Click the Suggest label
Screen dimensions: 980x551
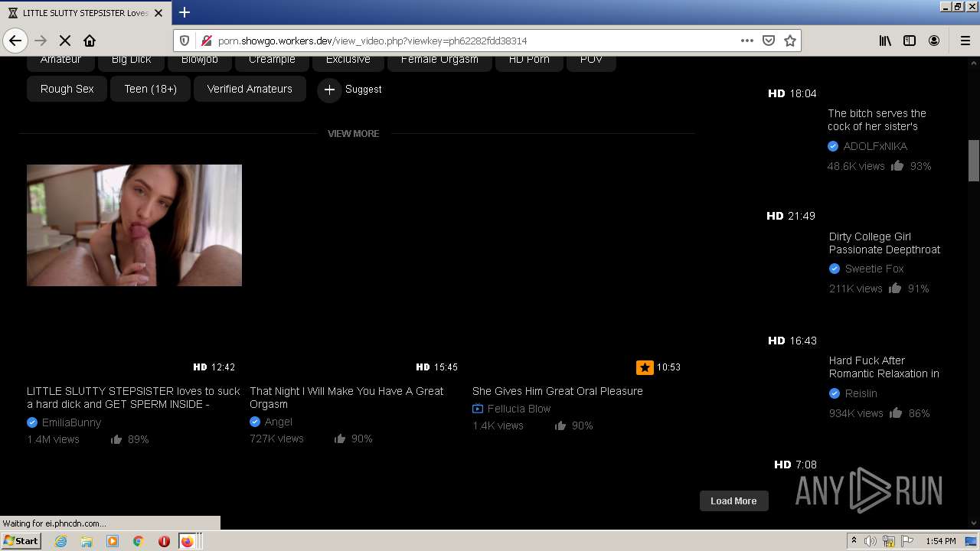coord(364,90)
